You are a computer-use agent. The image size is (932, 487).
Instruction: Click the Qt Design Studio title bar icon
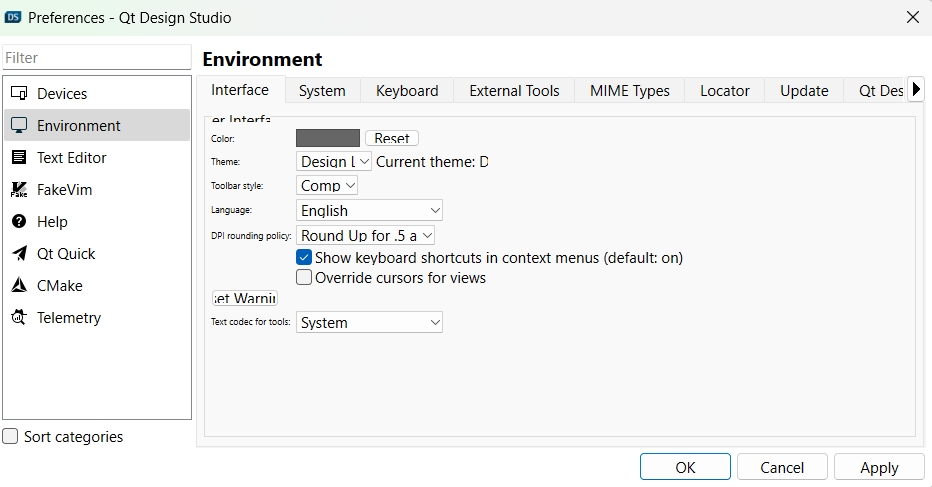pos(12,17)
